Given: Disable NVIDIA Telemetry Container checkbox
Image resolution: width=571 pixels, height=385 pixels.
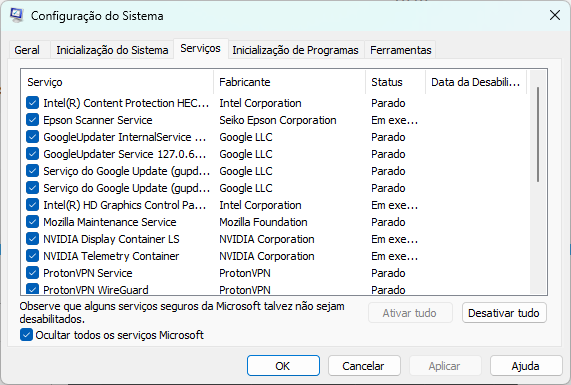Looking at the screenshot, I should pos(32,256).
